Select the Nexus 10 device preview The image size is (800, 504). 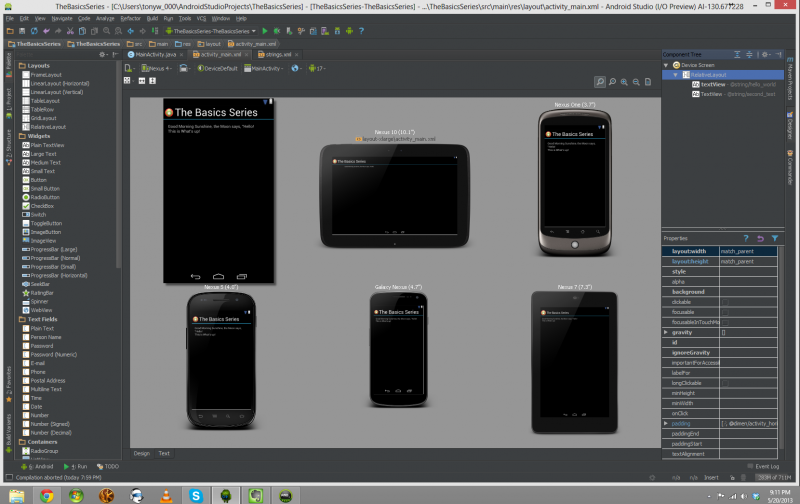coord(394,196)
